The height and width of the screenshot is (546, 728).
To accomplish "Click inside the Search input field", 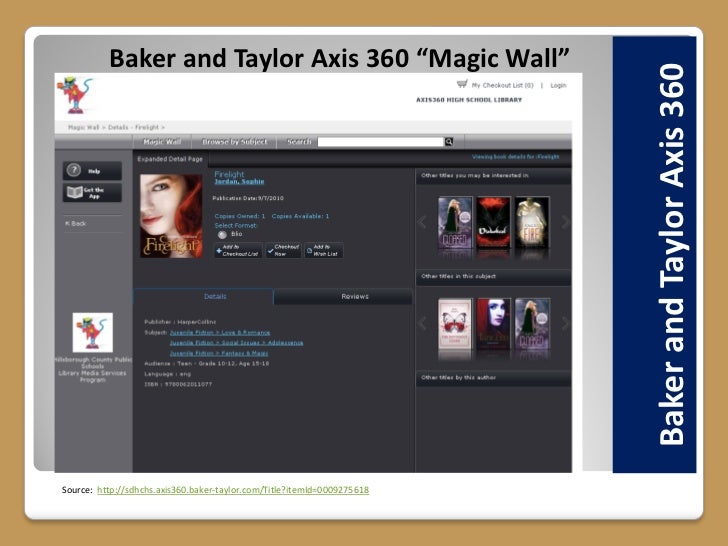I will (380, 142).
